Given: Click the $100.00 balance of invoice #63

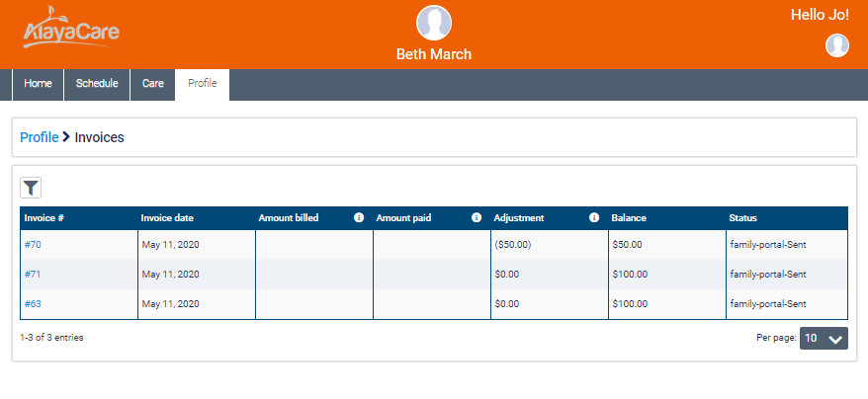Looking at the screenshot, I should click(630, 304).
